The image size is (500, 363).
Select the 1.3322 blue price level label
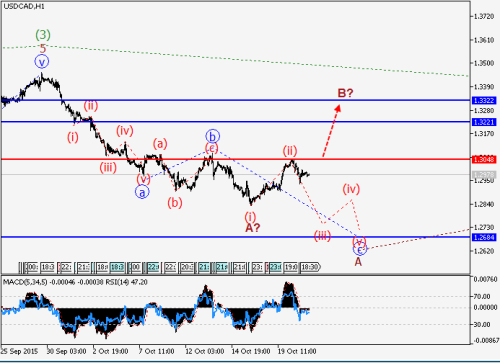click(484, 100)
